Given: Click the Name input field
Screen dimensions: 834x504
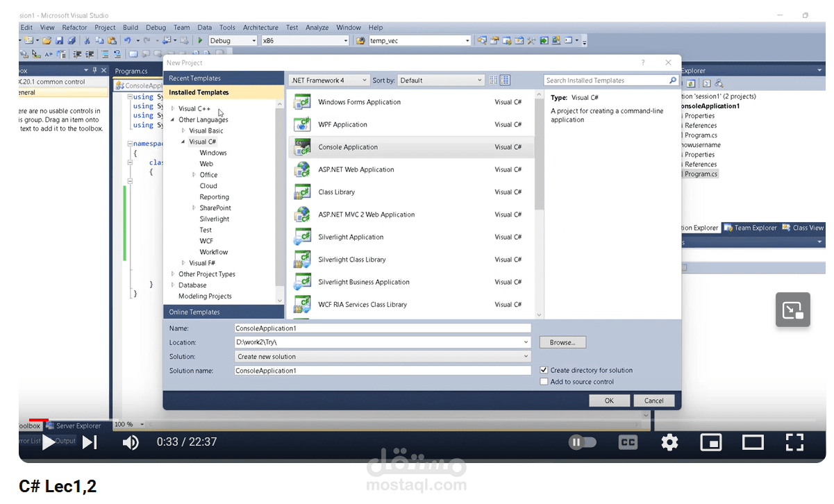Looking at the screenshot, I should pos(383,328).
